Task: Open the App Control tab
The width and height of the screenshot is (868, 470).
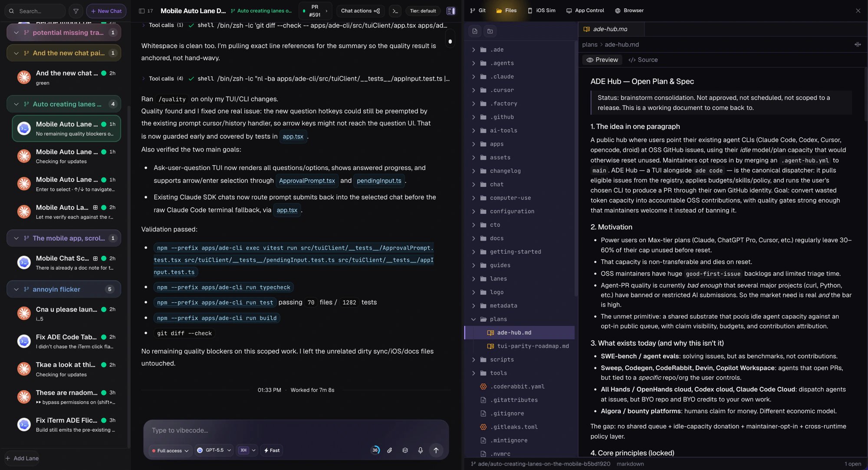Action: point(585,10)
